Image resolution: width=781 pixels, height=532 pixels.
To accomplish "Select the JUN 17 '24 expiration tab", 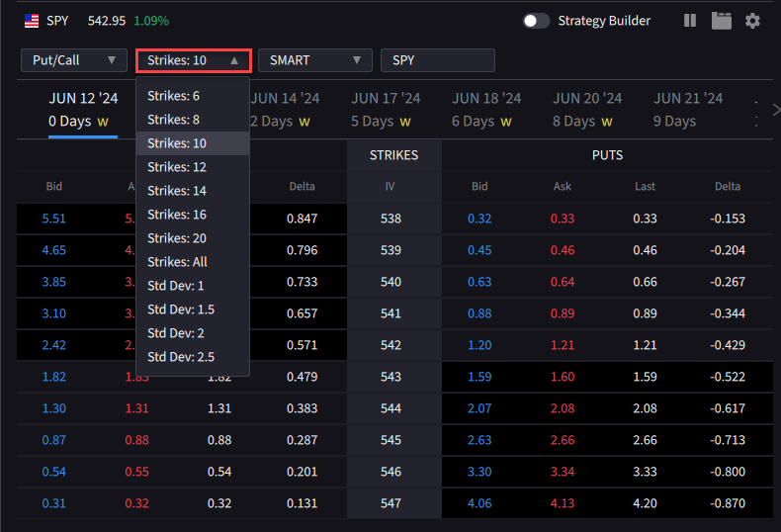I will coord(386,110).
